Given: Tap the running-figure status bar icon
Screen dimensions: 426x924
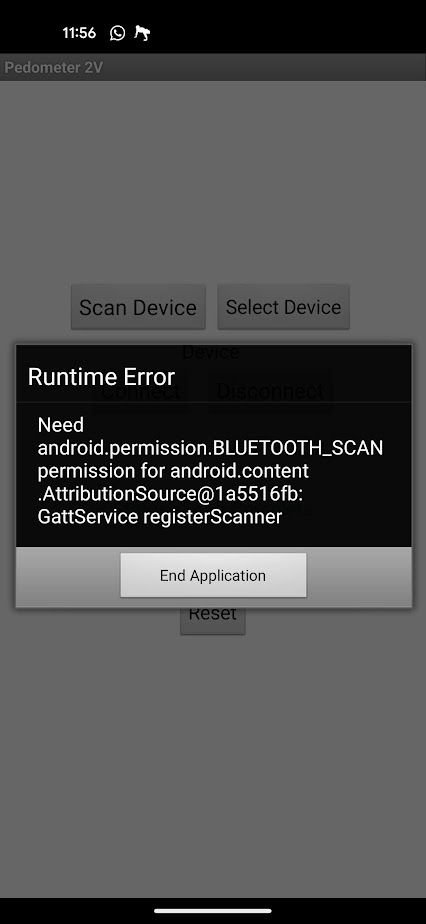Looking at the screenshot, I should point(142,33).
